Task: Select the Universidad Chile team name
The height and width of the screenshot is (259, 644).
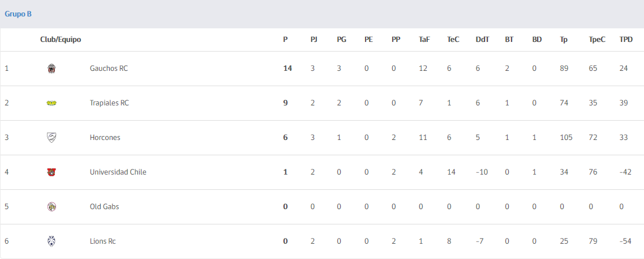Action: point(118,172)
